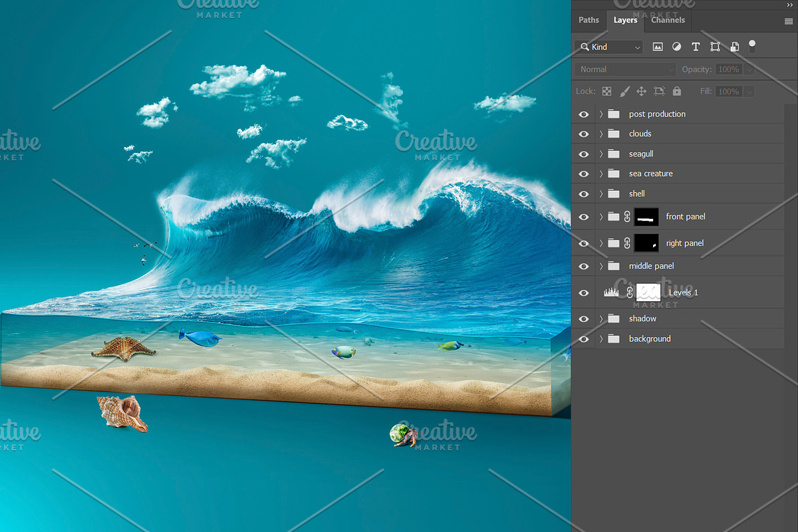Lock position move icon
This screenshot has width=798, height=532.
[642, 91]
